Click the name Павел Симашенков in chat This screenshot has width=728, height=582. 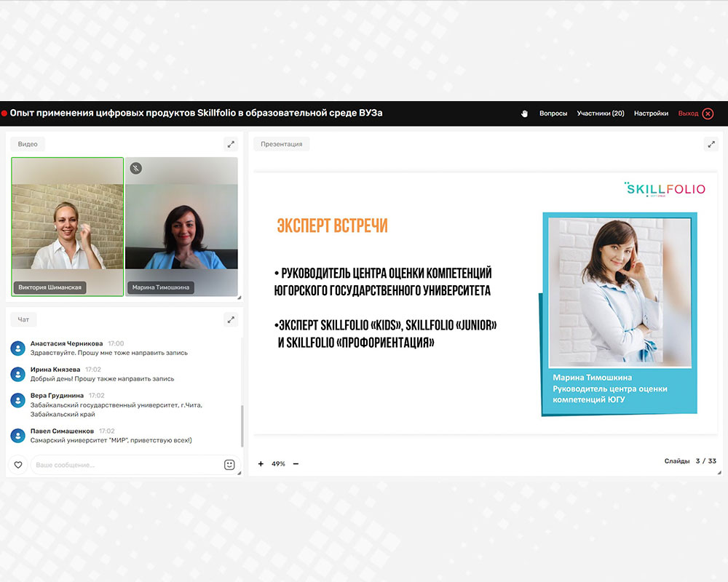62,431
